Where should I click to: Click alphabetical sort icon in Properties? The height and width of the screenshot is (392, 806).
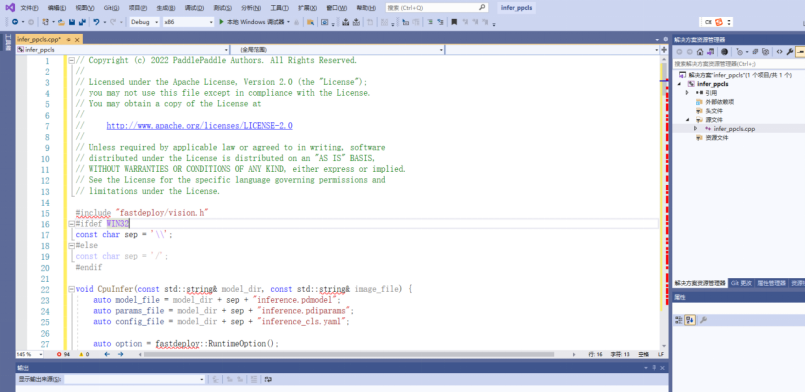[690, 320]
